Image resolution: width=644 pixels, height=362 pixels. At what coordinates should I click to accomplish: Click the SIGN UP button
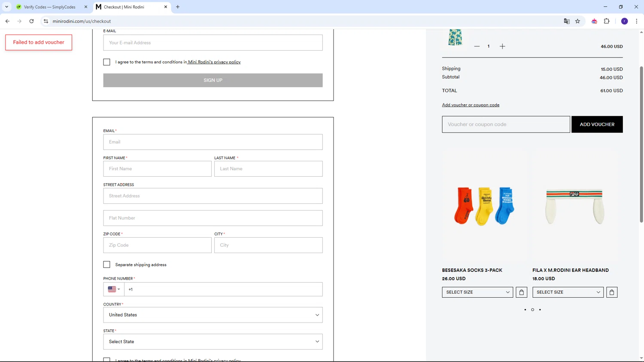click(213, 80)
